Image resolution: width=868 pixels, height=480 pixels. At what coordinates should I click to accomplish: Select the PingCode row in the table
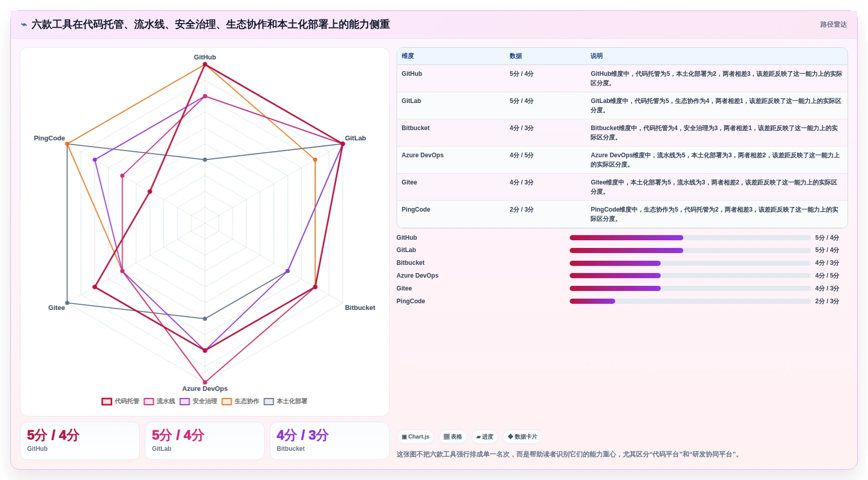click(622, 214)
